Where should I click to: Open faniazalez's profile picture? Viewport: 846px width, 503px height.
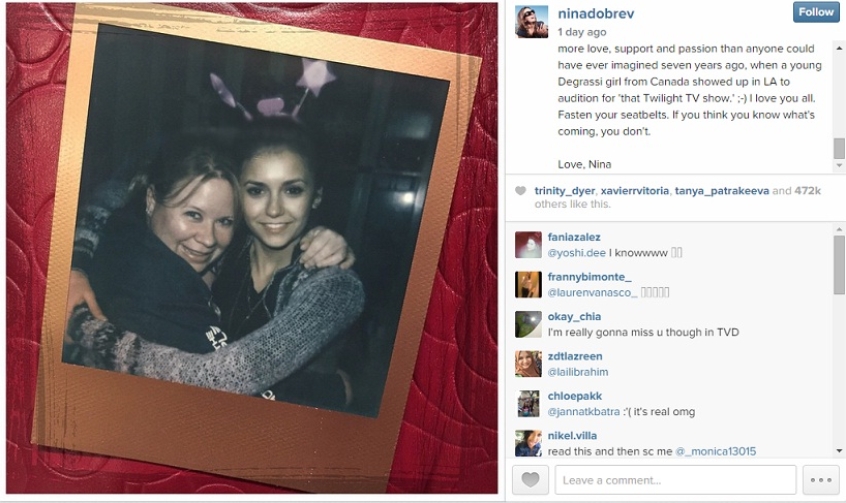point(528,245)
